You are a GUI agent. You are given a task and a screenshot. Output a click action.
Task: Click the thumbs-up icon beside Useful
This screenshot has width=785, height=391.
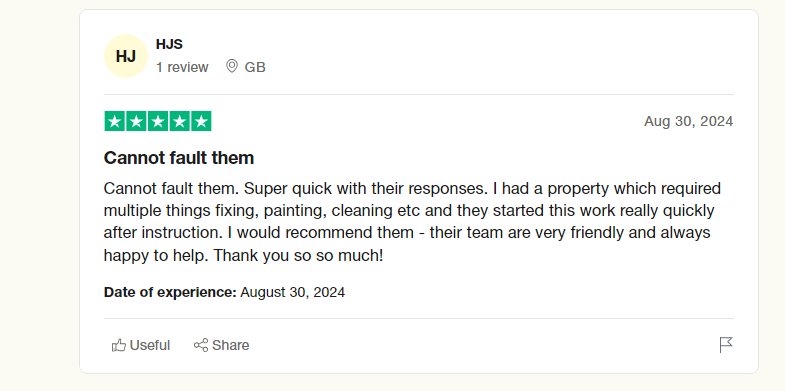pos(119,345)
